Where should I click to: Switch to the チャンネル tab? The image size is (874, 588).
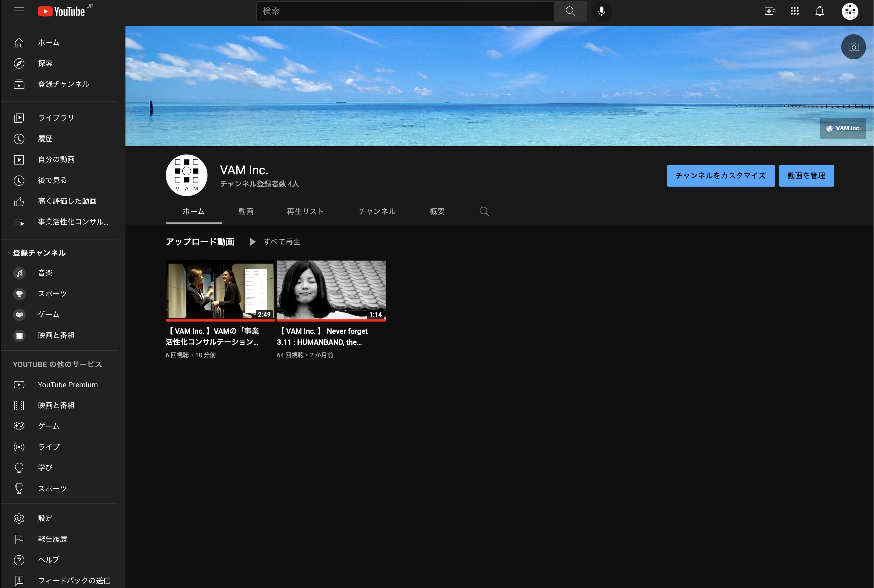point(377,211)
